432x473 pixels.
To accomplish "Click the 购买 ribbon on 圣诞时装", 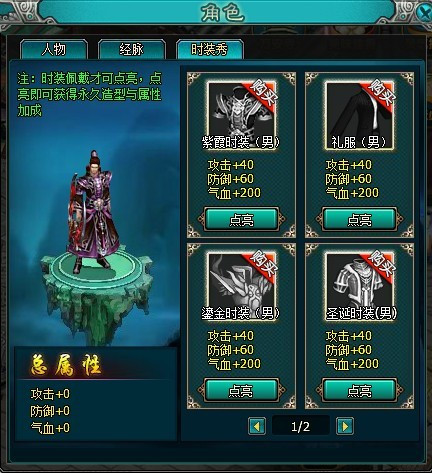I will tap(380, 264).
